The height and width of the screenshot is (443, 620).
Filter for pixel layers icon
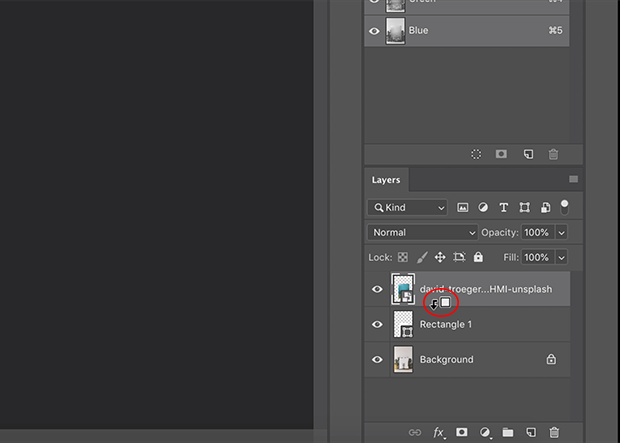pos(463,207)
